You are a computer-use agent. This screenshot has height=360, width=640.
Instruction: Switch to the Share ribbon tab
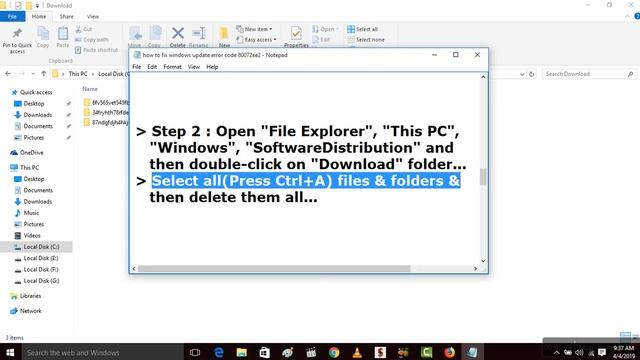(x=67, y=17)
